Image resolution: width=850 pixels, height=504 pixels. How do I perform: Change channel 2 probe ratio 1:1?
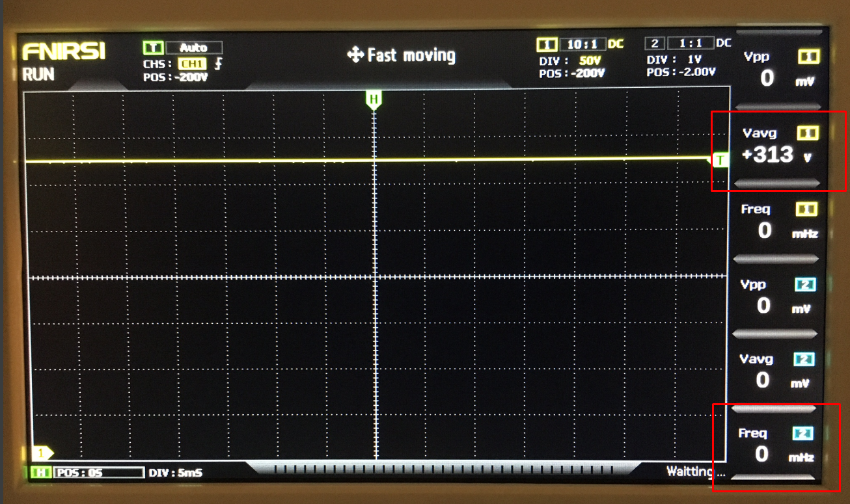(690, 44)
